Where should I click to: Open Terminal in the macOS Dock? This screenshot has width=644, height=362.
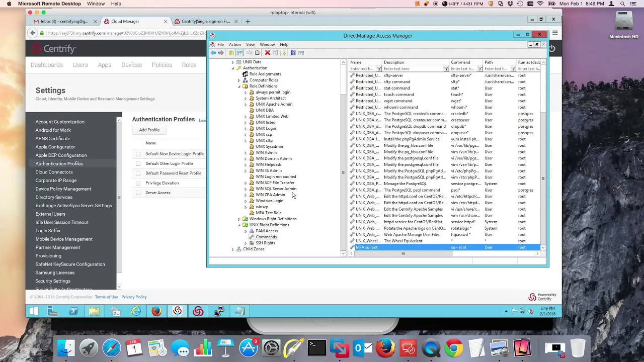[317, 348]
